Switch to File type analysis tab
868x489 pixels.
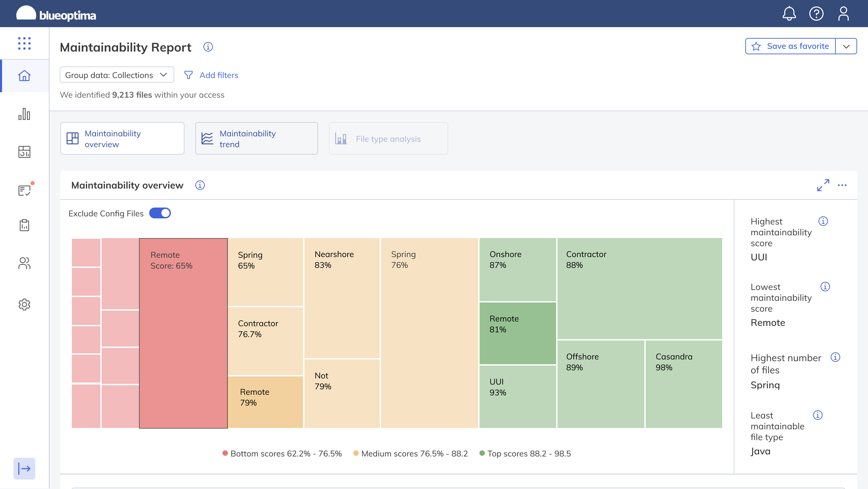389,138
